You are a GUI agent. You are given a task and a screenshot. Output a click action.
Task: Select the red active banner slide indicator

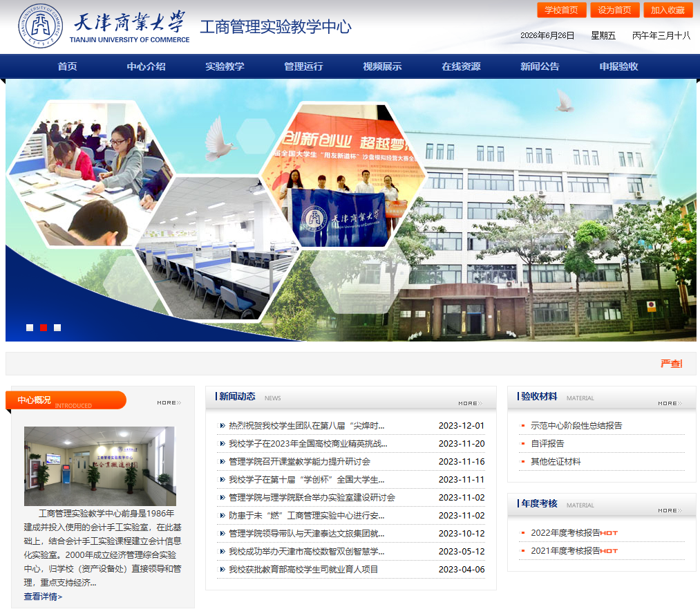pos(44,328)
